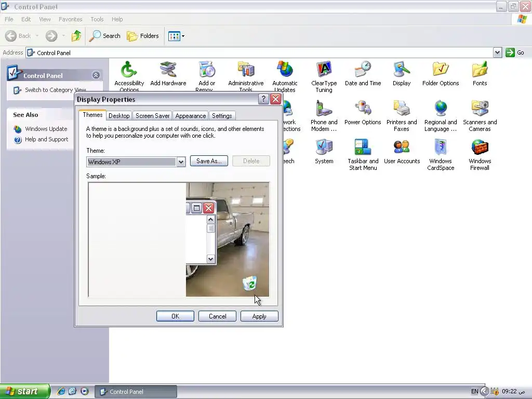This screenshot has width=532, height=399.
Task: Click Apply in Display Properties
Action: tap(259, 316)
